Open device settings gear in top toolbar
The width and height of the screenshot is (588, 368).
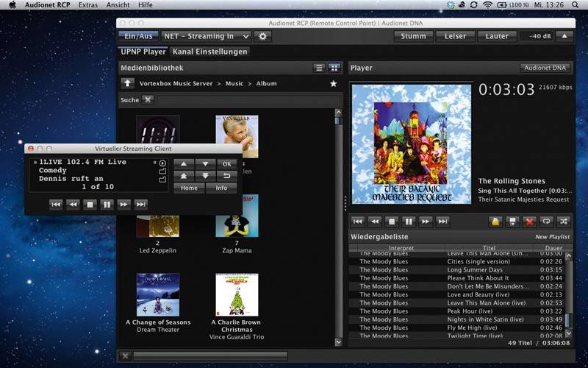262,36
